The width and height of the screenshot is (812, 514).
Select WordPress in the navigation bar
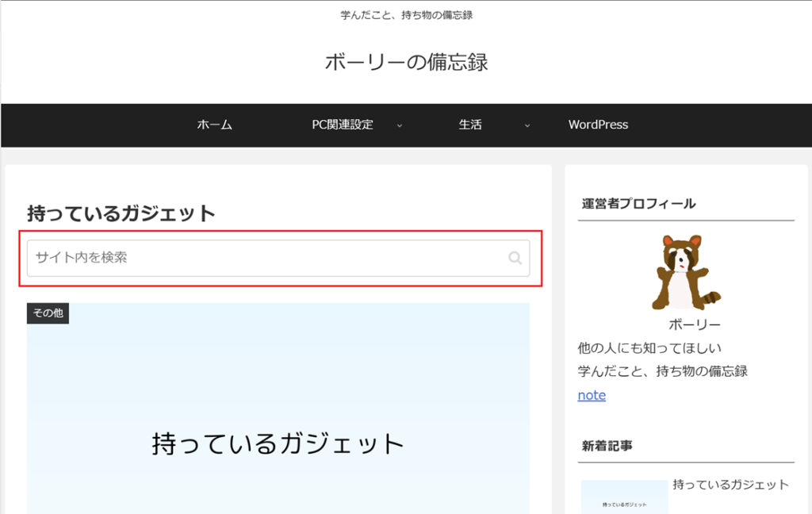point(598,125)
